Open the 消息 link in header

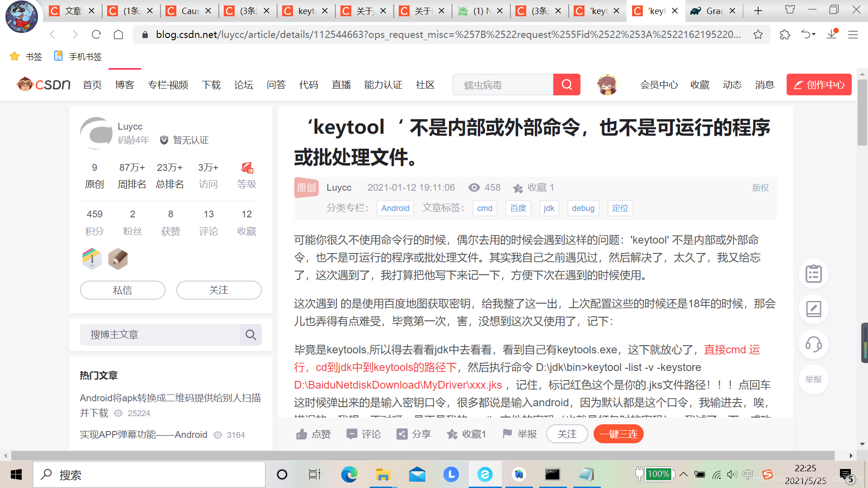(x=764, y=85)
